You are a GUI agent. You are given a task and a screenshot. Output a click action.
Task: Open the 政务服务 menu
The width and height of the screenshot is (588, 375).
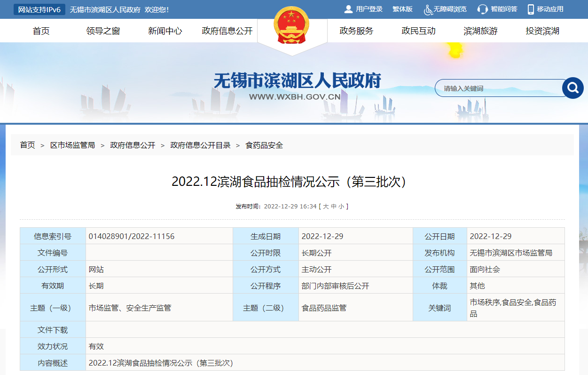tap(355, 31)
